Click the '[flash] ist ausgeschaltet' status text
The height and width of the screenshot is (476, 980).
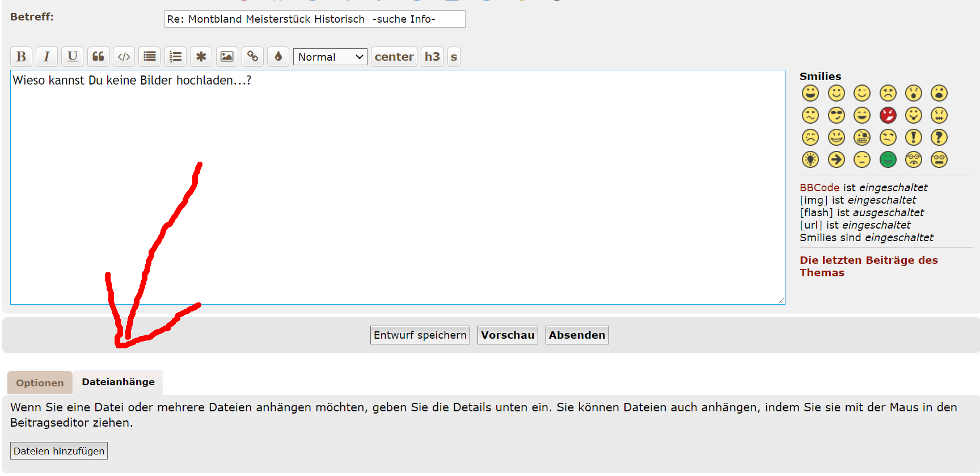[x=861, y=212]
